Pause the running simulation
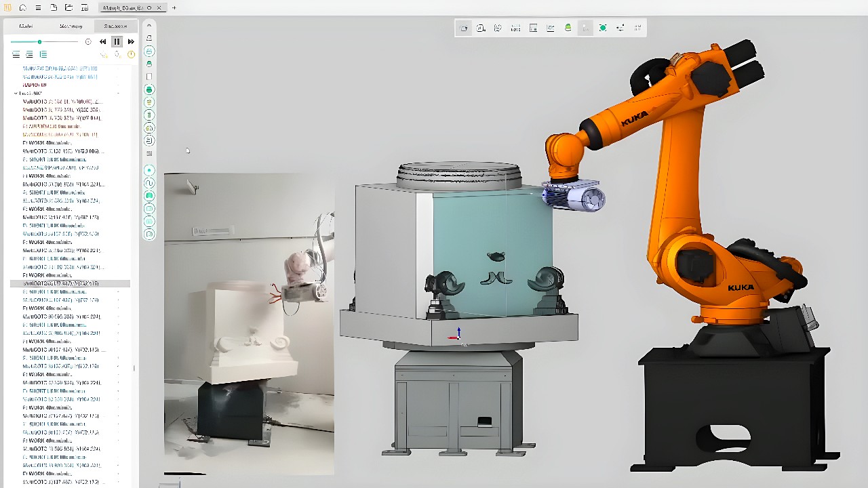The width and height of the screenshot is (868, 488). coord(117,41)
